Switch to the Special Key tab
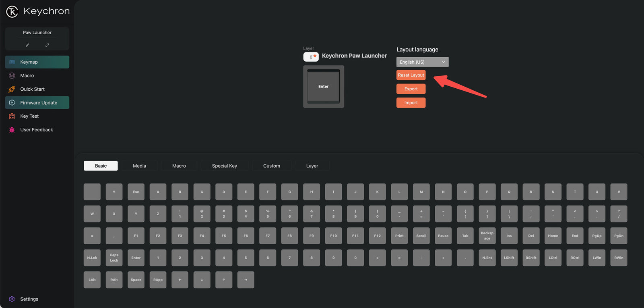This screenshot has width=644, height=308. click(x=224, y=166)
